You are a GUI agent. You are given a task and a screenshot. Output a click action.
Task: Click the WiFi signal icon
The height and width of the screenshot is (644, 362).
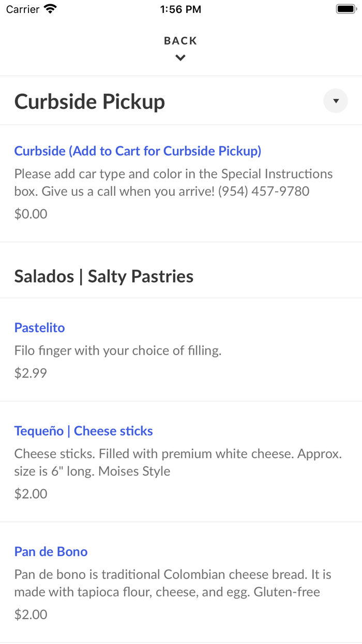coord(49,8)
